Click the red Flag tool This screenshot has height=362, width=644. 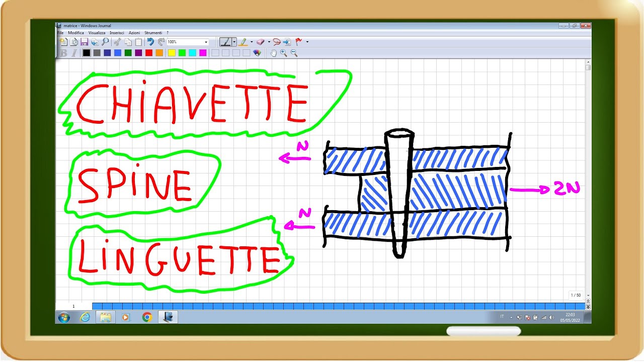(298, 42)
